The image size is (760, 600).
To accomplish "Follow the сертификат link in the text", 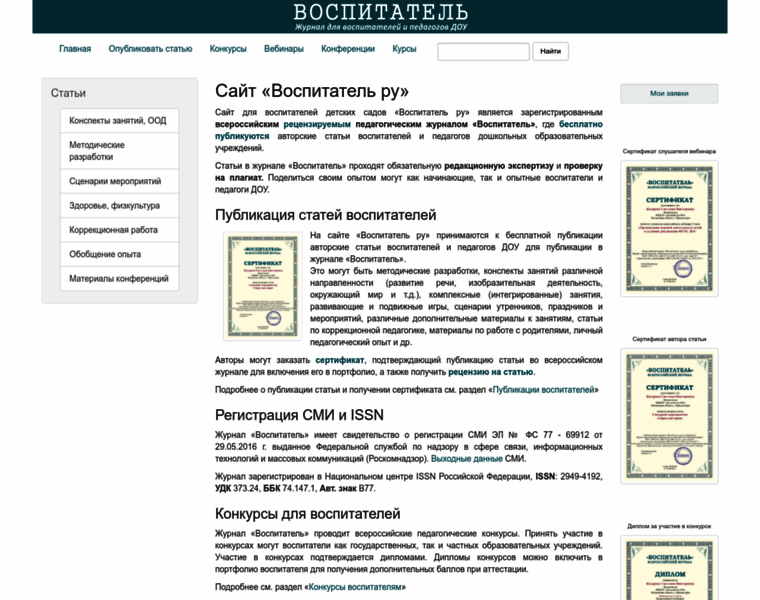I will 339,360.
